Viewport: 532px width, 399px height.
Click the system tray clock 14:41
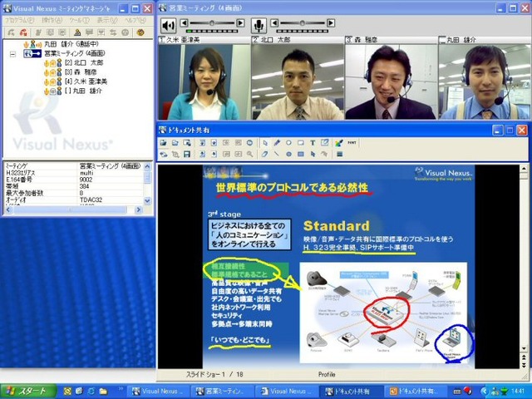coord(519,392)
